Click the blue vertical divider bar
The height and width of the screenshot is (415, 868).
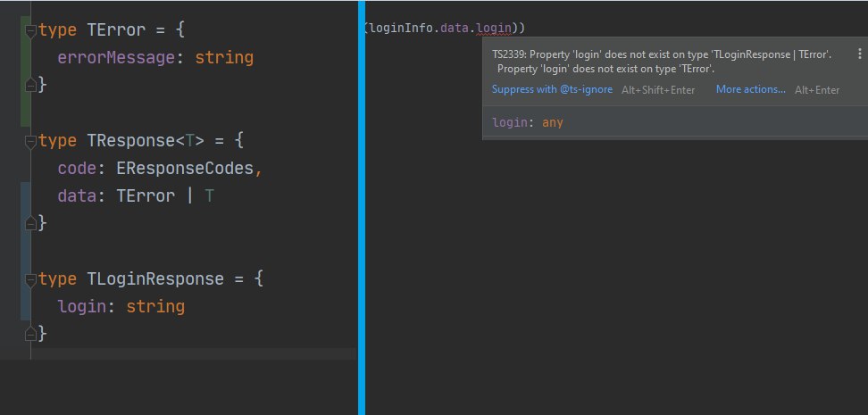pyautogui.click(x=361, y=207)
